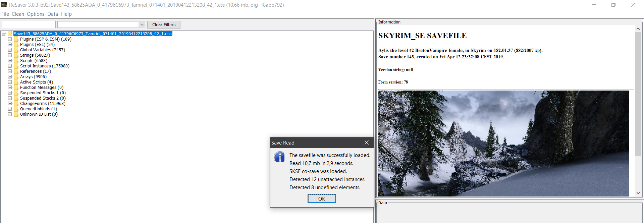
Task: Minimize the ReSaver window
Action: click(594, 5)
